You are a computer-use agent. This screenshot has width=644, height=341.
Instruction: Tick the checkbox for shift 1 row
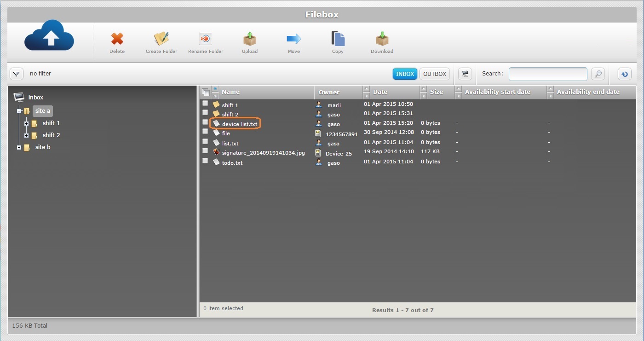coord(205,103)
